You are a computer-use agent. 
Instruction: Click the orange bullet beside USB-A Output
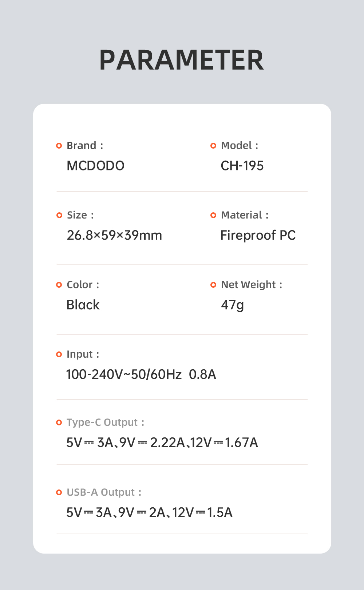pyautogui.click(x=59, y=492)
